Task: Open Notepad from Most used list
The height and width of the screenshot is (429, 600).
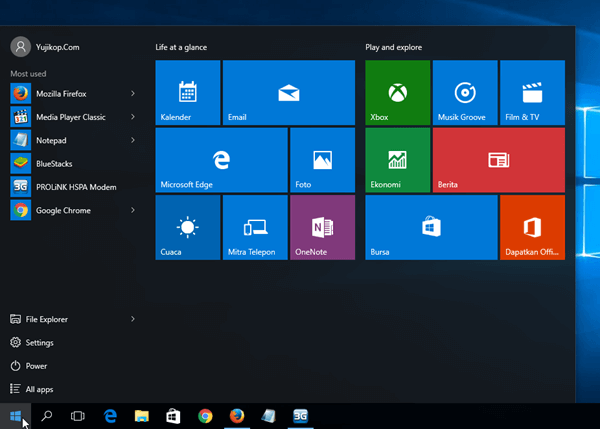Action: click(73, 140)
